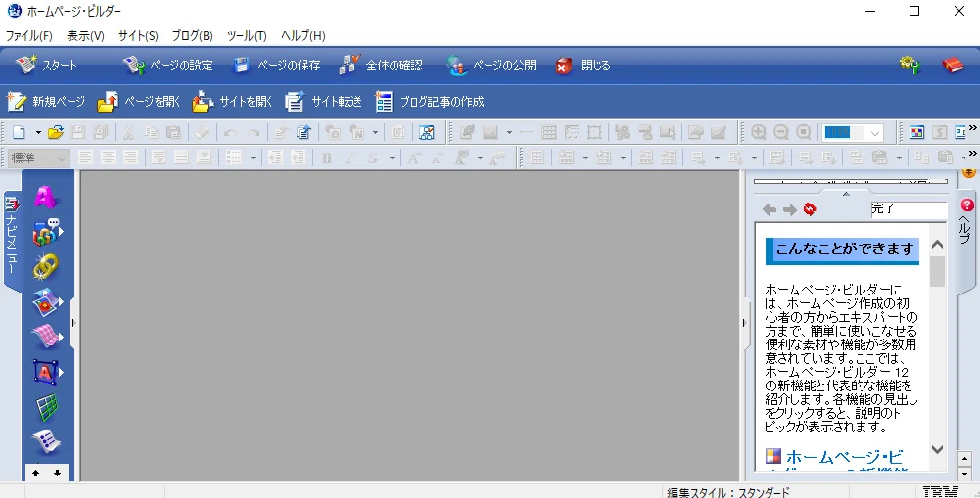Open ページの設定 in the blue toolbar

[167, 65]
